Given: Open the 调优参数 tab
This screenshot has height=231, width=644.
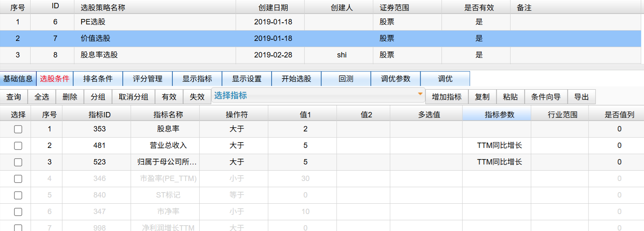Looking at the screenshot, I should tap(396, 79).
